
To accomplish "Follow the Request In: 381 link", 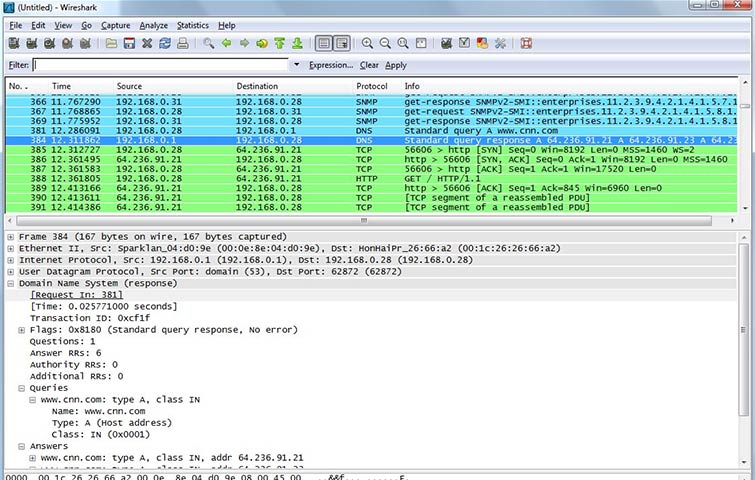I will pos(77,295).
